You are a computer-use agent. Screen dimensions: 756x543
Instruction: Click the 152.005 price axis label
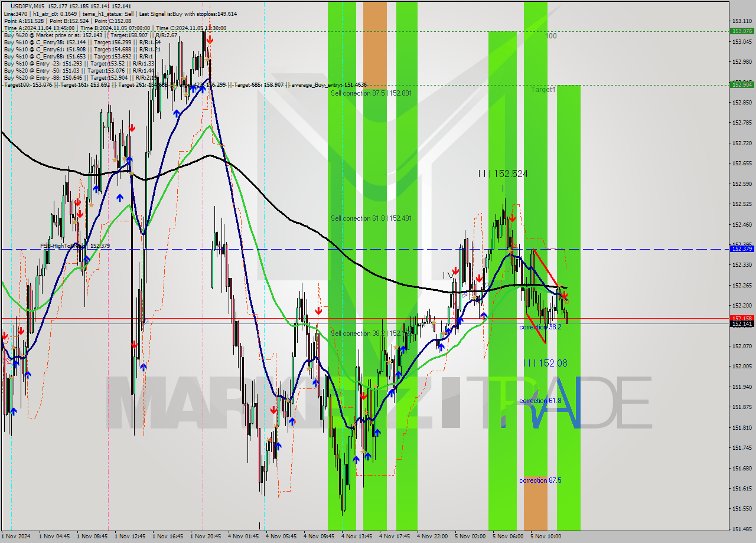[742, 367]
